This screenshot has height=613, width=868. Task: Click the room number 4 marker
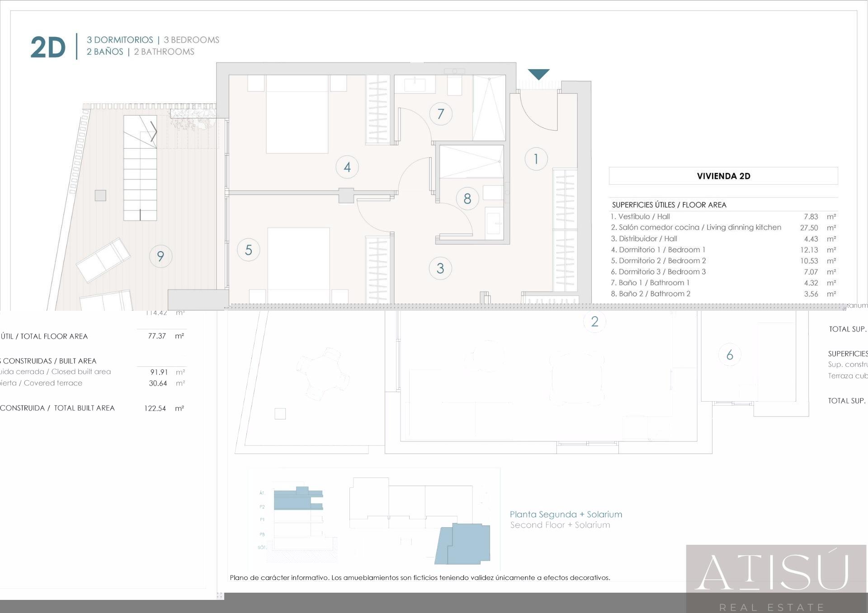(347, 167)
